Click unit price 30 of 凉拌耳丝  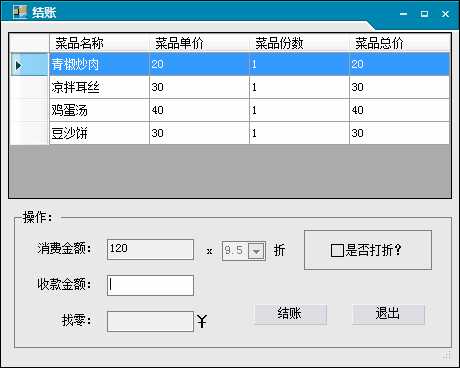click(199, 87)
